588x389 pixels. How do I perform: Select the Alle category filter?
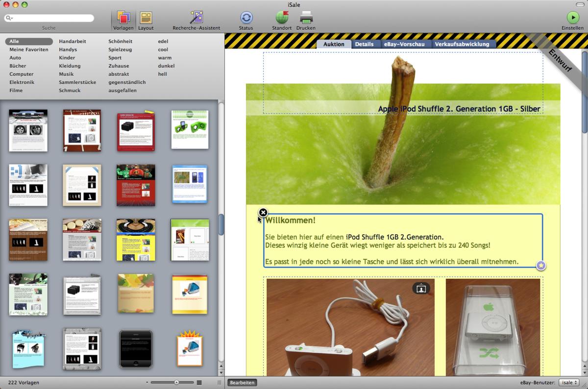29,42
